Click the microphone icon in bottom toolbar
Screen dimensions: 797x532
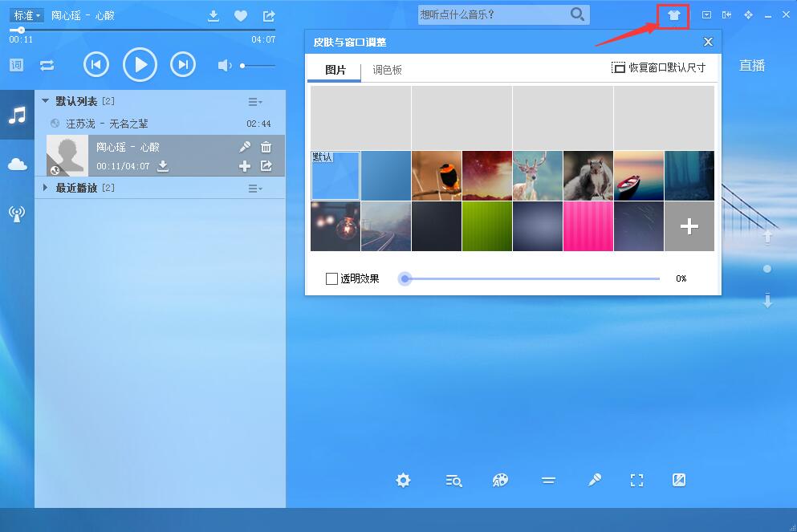tap(594, 481)
